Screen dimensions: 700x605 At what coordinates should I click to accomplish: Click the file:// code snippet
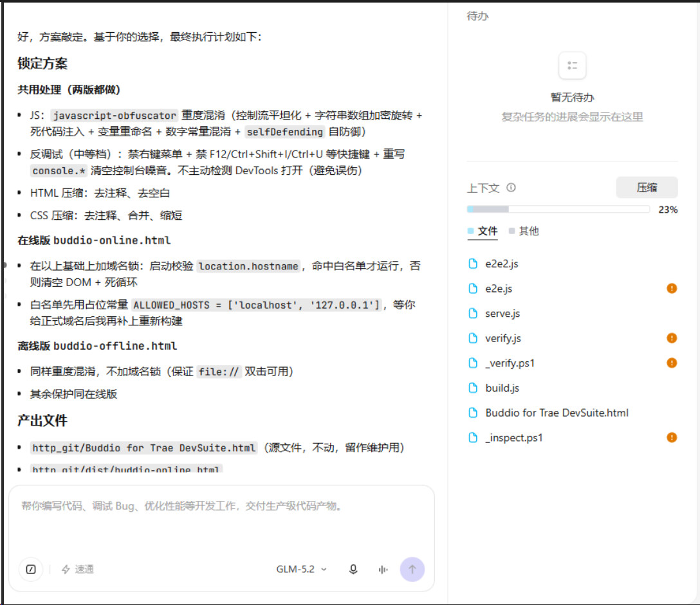[219, 372]
